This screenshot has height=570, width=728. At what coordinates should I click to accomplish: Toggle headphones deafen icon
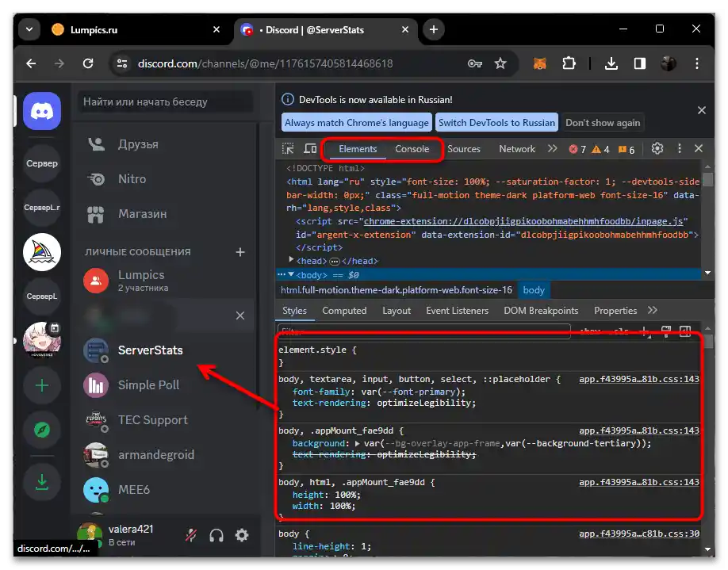point(216,535)
